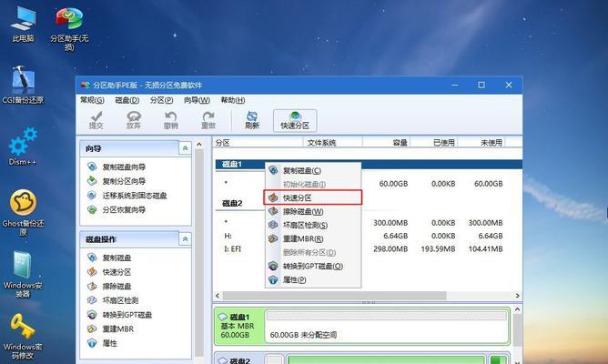Open 常规(G) menu
Viewport: 608px width, 364px height.
click(x=92, y=100)
